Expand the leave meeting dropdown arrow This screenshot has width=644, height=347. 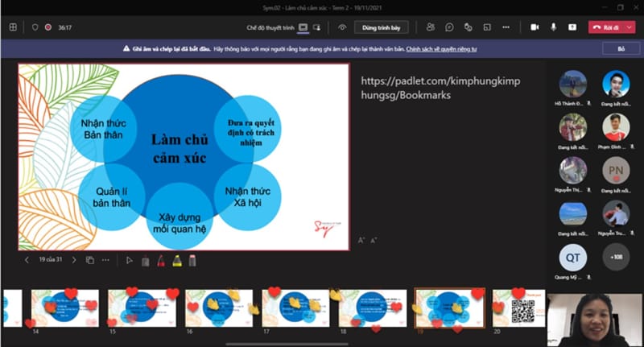tap(630, 27)
